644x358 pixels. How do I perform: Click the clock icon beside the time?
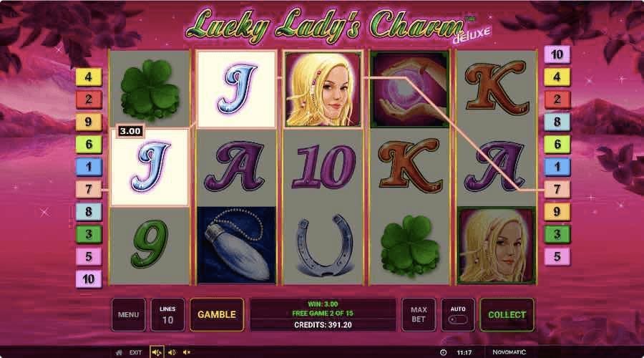click(443, 352)
